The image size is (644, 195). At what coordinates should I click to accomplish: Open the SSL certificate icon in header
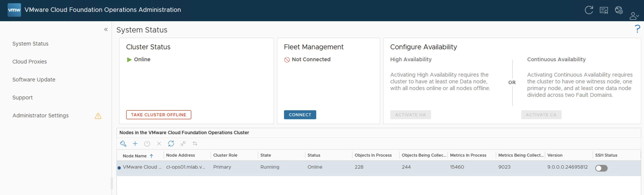[604, 10]
